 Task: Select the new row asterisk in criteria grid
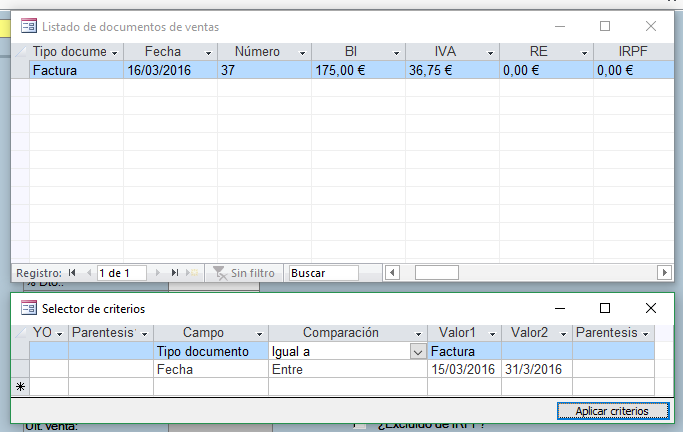pyautogui.click(x=20, y=386)
